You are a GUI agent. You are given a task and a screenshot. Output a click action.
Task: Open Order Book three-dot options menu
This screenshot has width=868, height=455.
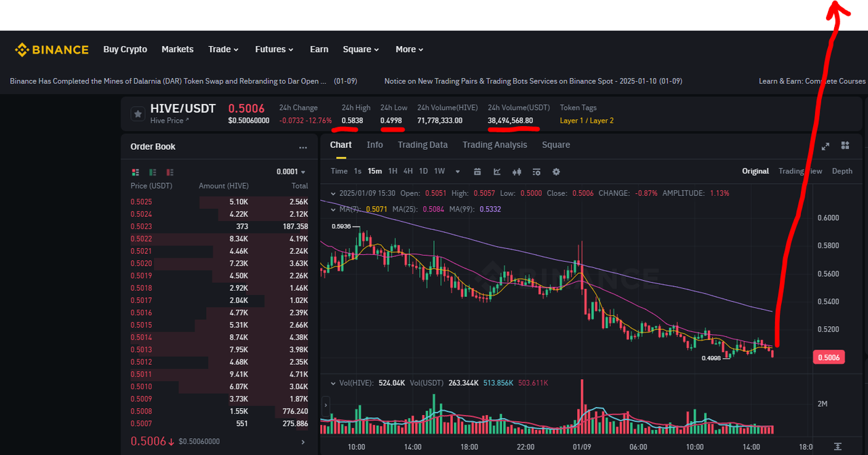pos(303,147)
